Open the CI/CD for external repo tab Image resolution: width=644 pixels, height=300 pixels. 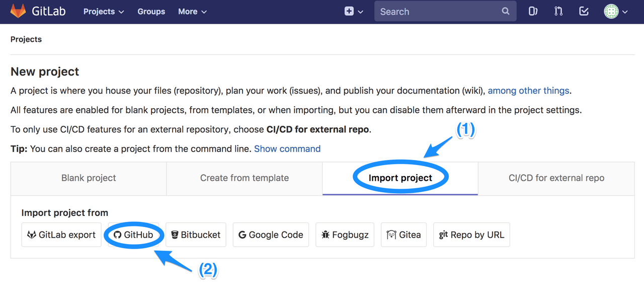click(x=556, y=178)
